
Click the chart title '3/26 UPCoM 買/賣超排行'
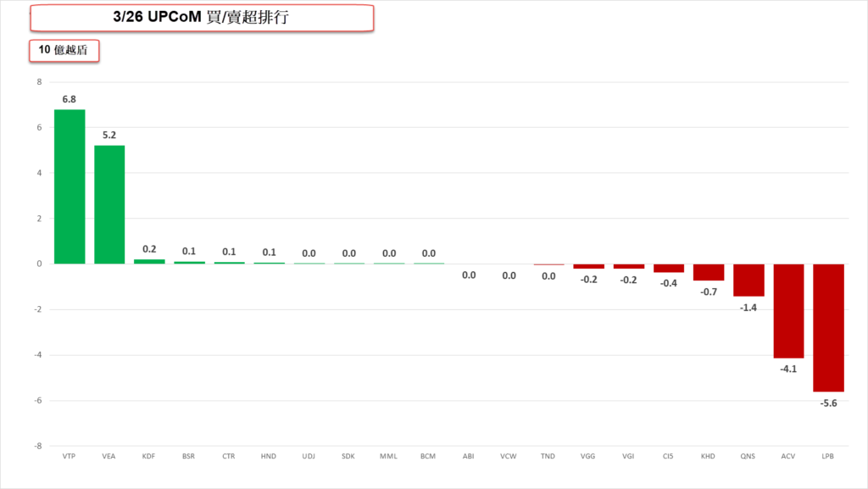point(202,18)
